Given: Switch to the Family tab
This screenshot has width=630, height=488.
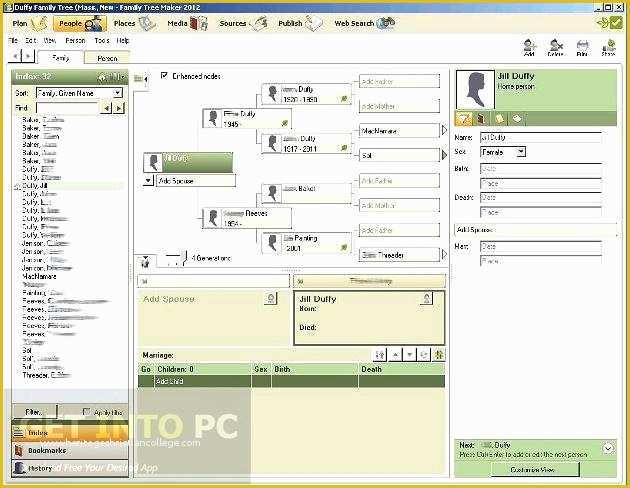Looking at the screenshot, I should (x=61, y=57).
